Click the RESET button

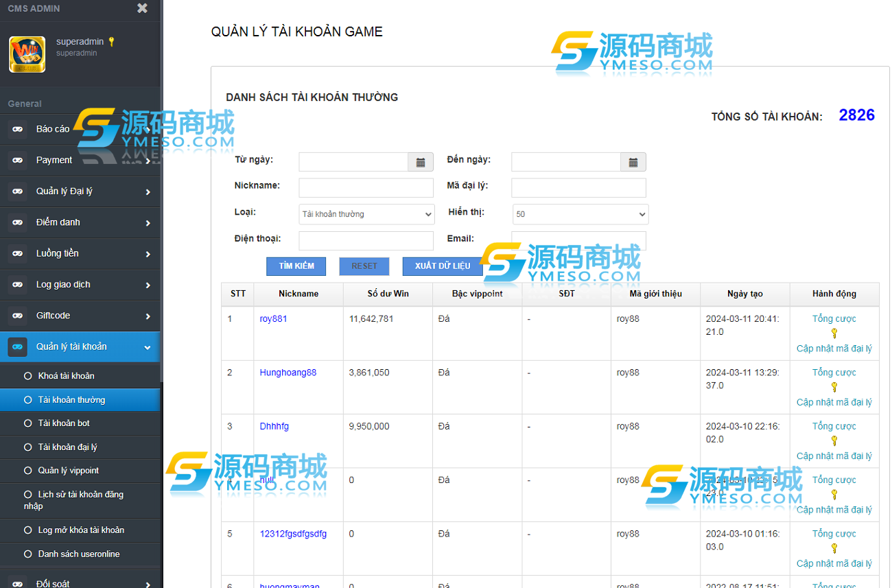(364, 266)
